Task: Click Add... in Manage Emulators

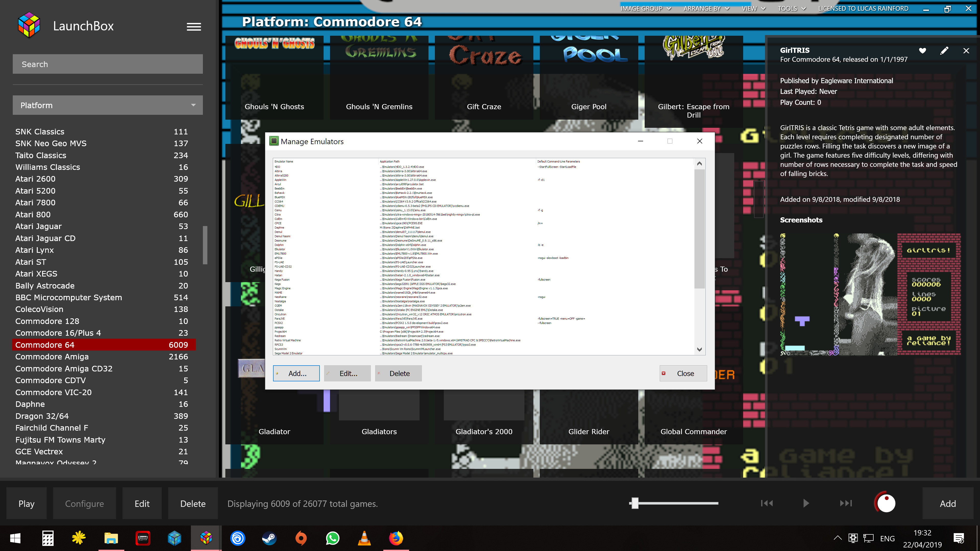Action: click(296, 373)
